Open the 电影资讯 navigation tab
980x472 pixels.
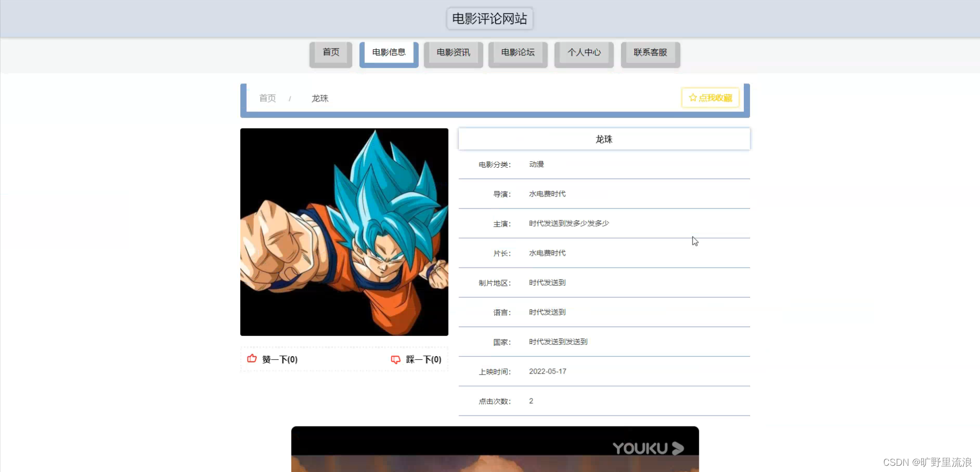453,54
